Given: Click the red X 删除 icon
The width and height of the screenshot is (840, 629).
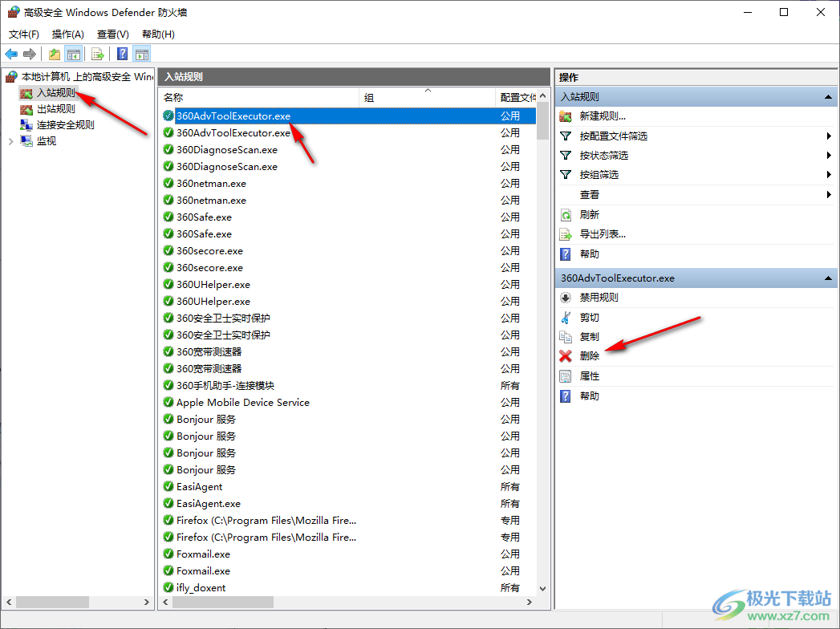Looking at the screenshot, I should (x=566, y=355).
